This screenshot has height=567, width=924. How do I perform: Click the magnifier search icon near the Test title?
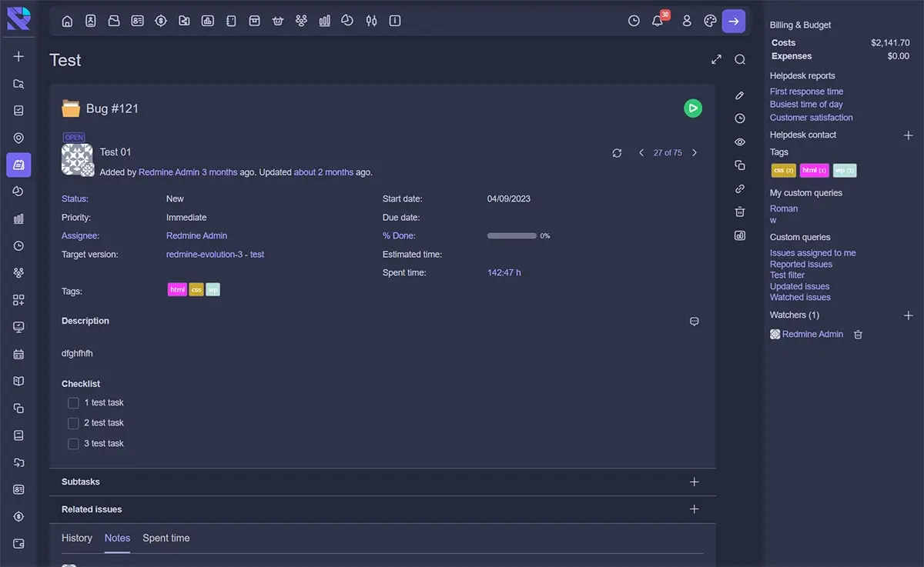739,59
